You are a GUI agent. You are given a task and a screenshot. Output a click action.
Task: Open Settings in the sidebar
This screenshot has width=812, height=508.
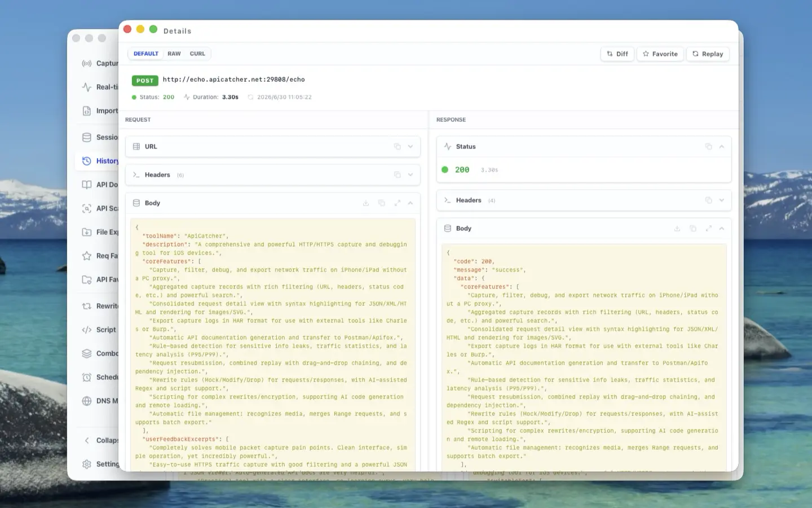[100, 464]
